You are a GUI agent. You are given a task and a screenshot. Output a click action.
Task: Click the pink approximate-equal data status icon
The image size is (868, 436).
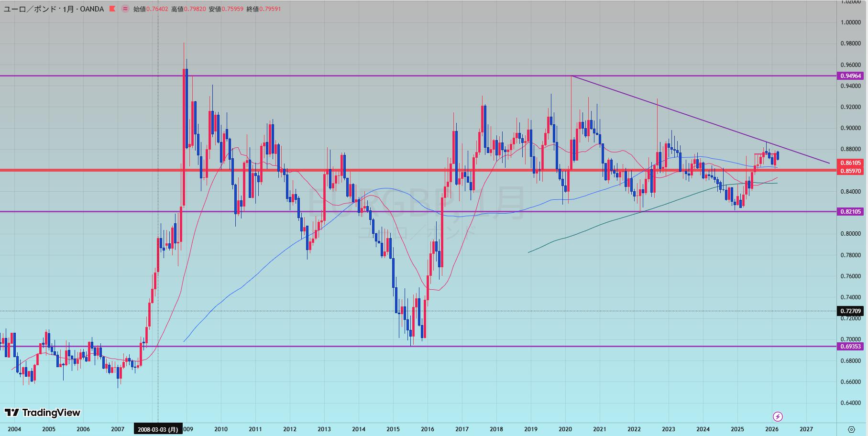pos(125,9)
